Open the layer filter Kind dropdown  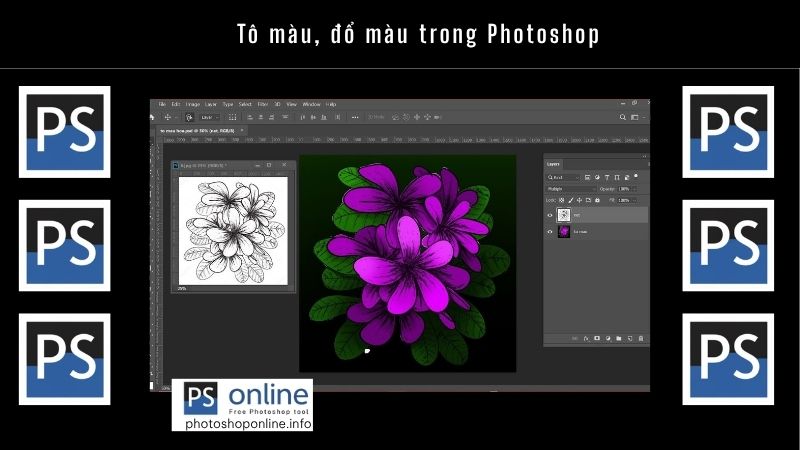tap(563, 178)
